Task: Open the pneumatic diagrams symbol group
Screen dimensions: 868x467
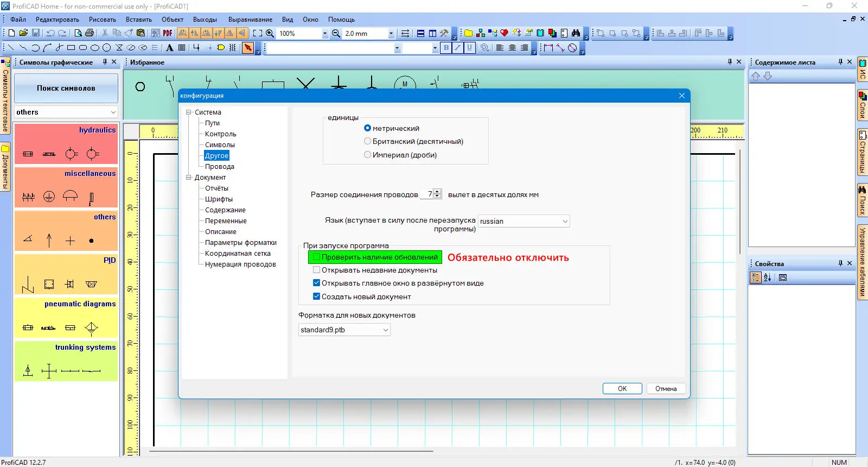Action: (x=66, y=318)
